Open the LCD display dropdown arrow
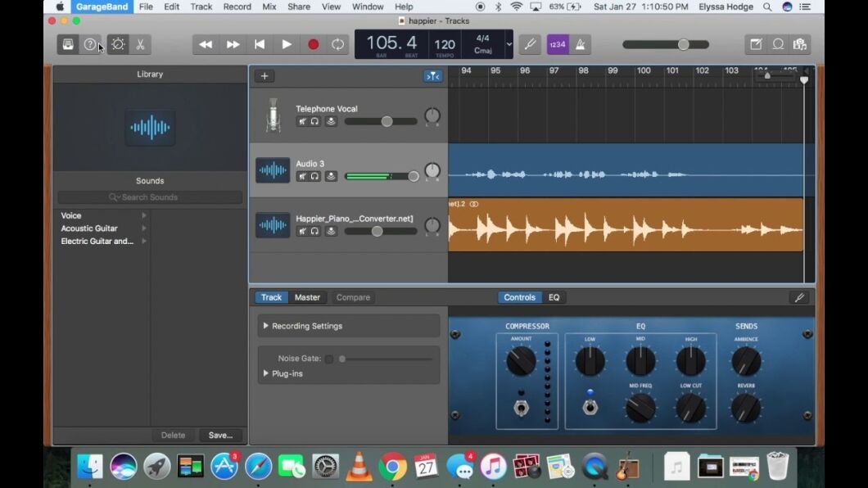The width and height of the screenshot is (868, 488). point(509,45)
